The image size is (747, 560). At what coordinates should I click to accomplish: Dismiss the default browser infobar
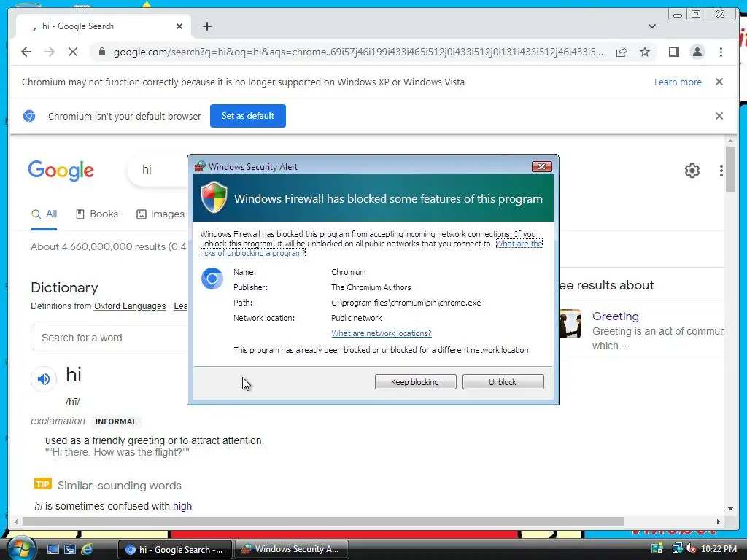(x=719, y=116)
